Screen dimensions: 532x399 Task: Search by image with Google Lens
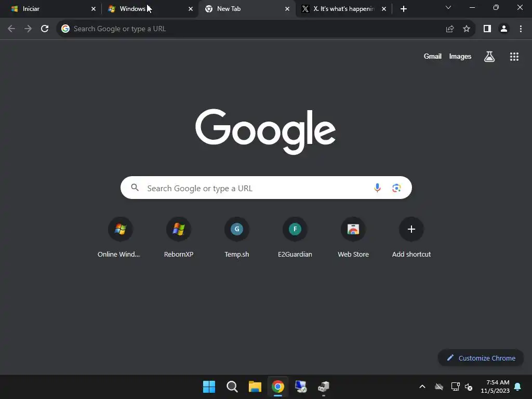[396, 188]
